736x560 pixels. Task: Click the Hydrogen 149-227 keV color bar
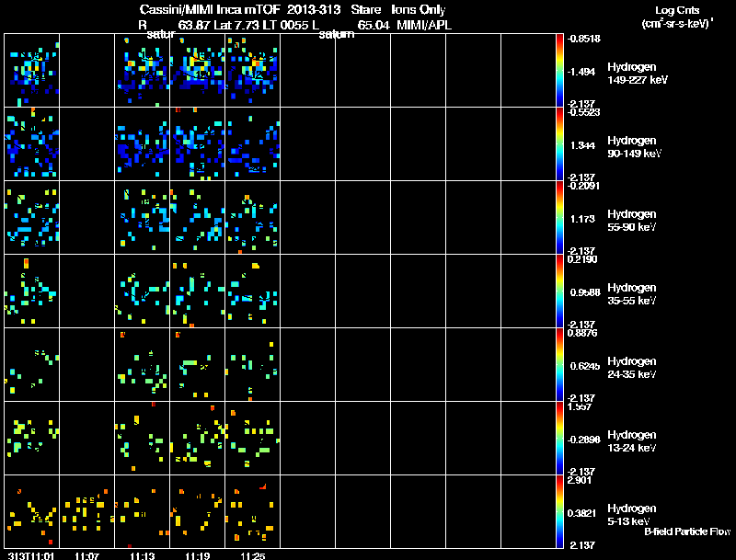[559, 71]
